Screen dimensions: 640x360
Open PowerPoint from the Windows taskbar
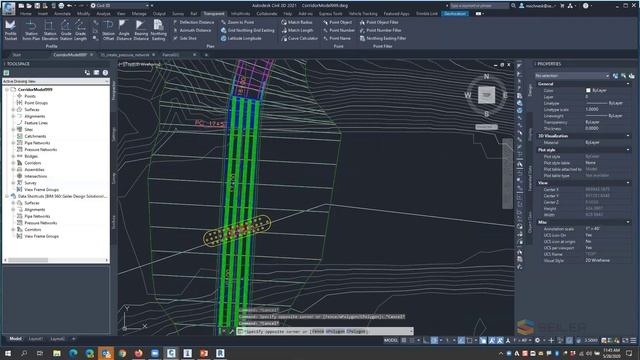[204, 353]
